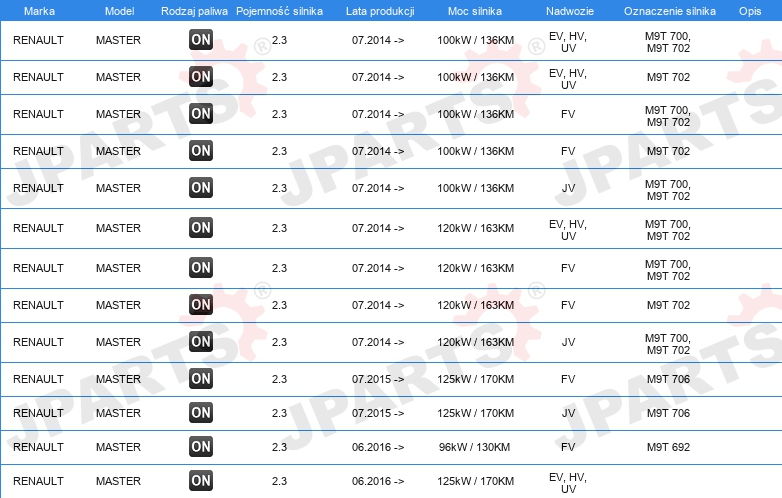
Task: Click M9T 700, M9T 702 in 120kW JV row
Action: tap(668, 344)
